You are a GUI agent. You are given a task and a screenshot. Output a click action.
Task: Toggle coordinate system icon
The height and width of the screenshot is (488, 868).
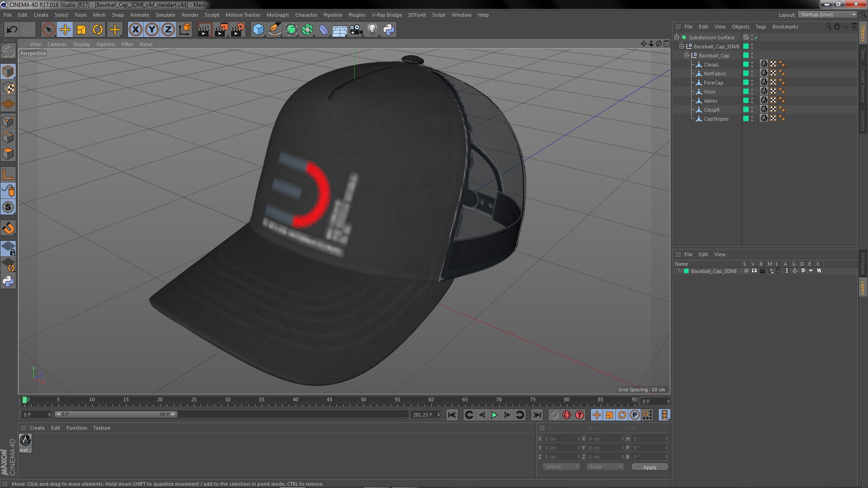click(x=184, y=30)
